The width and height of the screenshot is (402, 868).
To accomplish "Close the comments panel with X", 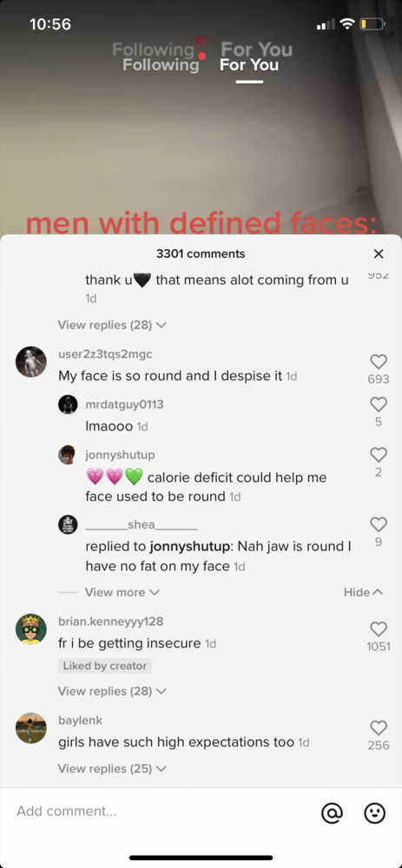I will (379, 253).
